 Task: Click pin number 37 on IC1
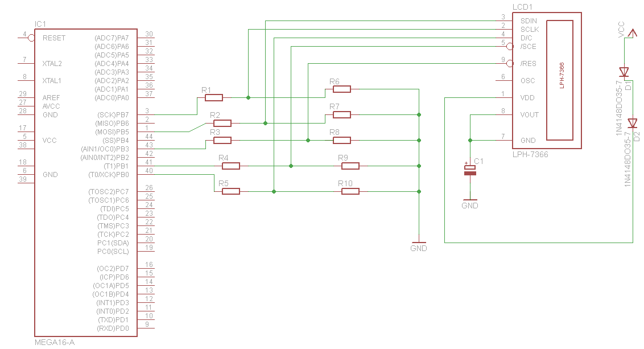tap(149, 94)
